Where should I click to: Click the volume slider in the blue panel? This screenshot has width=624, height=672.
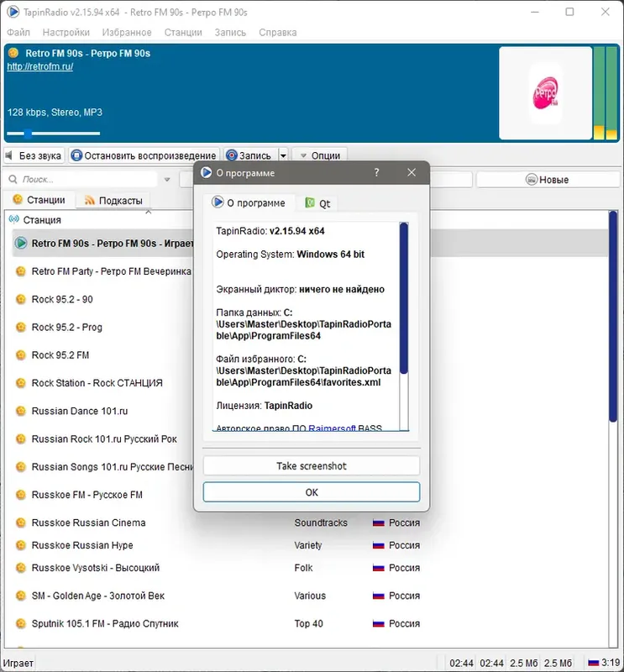[54, 134]
